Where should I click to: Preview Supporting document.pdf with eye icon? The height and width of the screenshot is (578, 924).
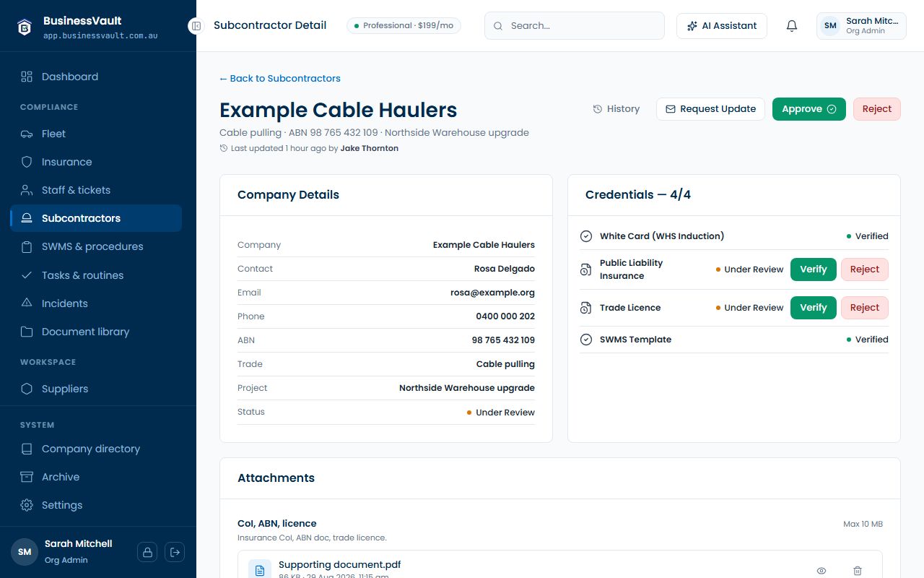821,571
